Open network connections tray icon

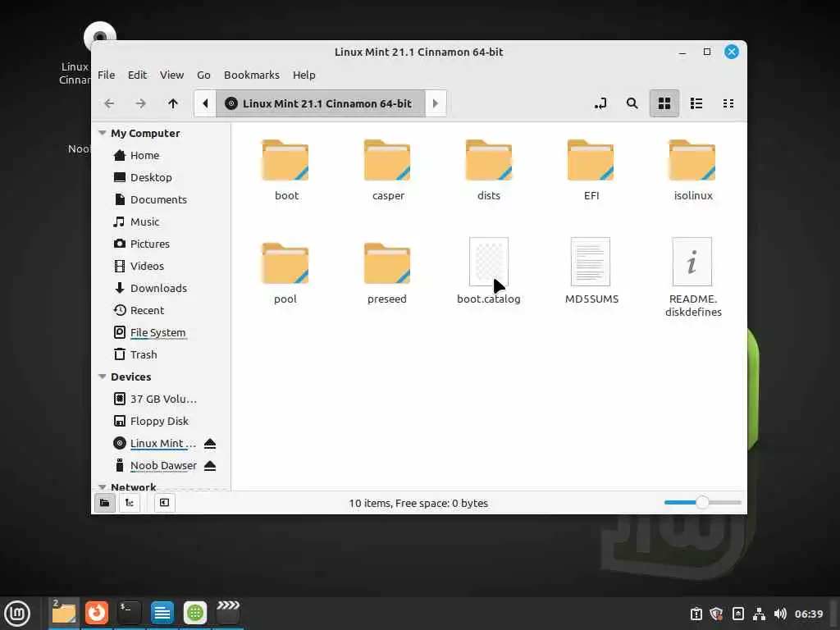tap(759, 614)
